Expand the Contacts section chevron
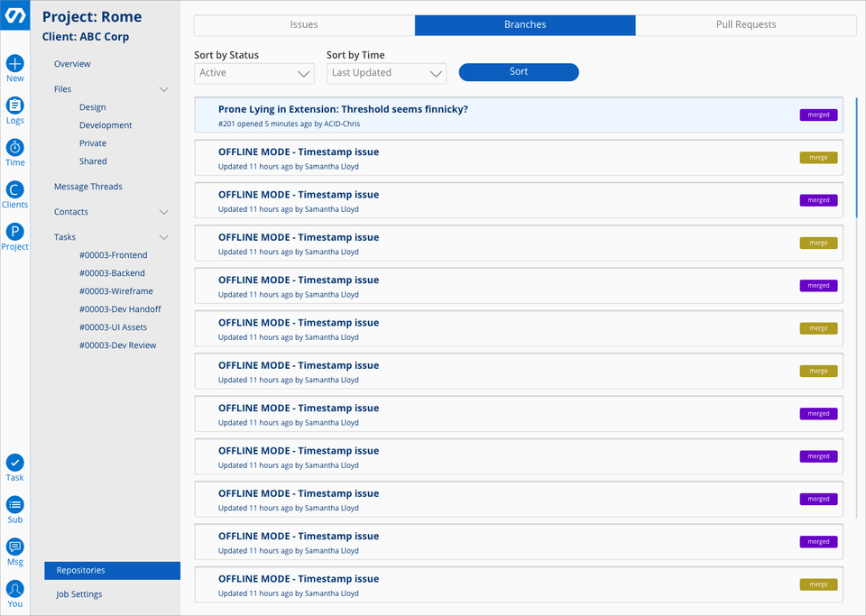Viewport: 866px width, 616px height. [164, 212]
